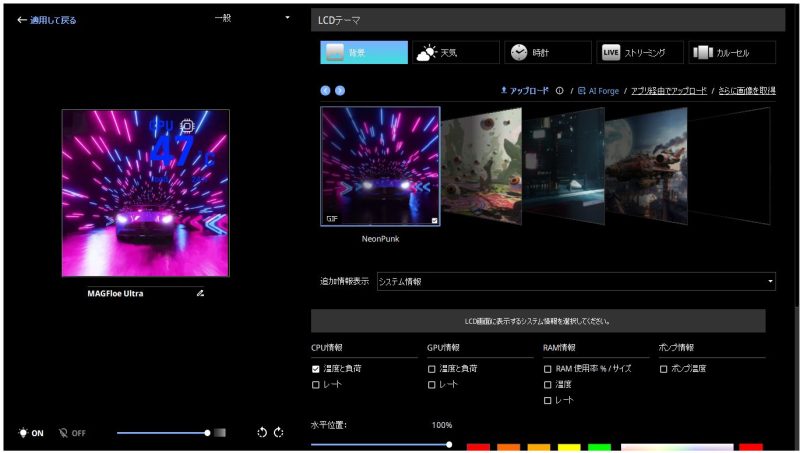Open the AI Forge link

point(599,90)
